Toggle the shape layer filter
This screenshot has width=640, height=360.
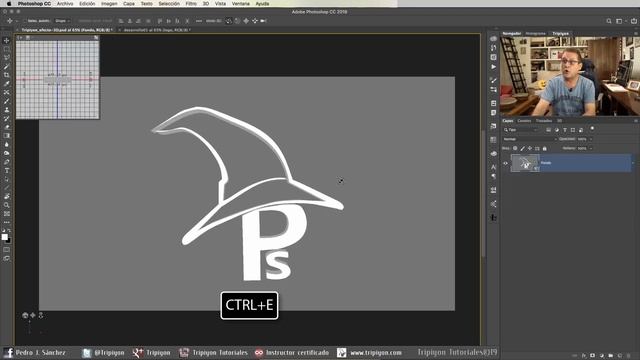573,130
